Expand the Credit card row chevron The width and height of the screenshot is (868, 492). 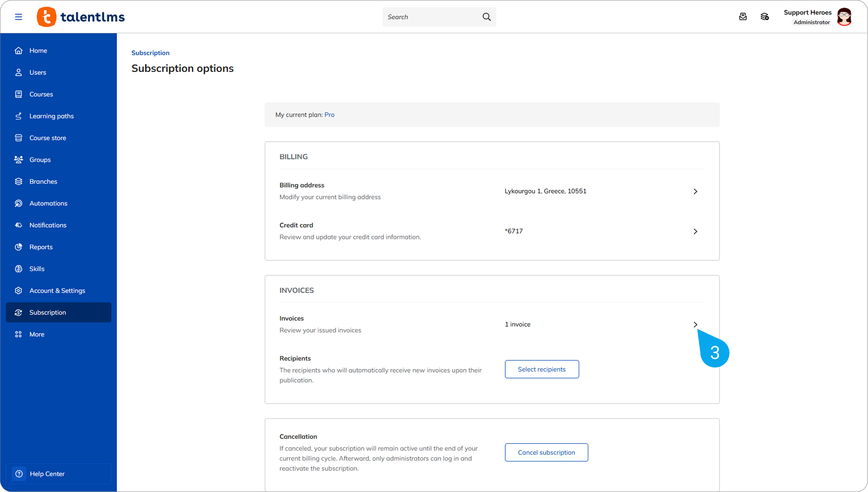pyautogui.click(x=695, y=231)
